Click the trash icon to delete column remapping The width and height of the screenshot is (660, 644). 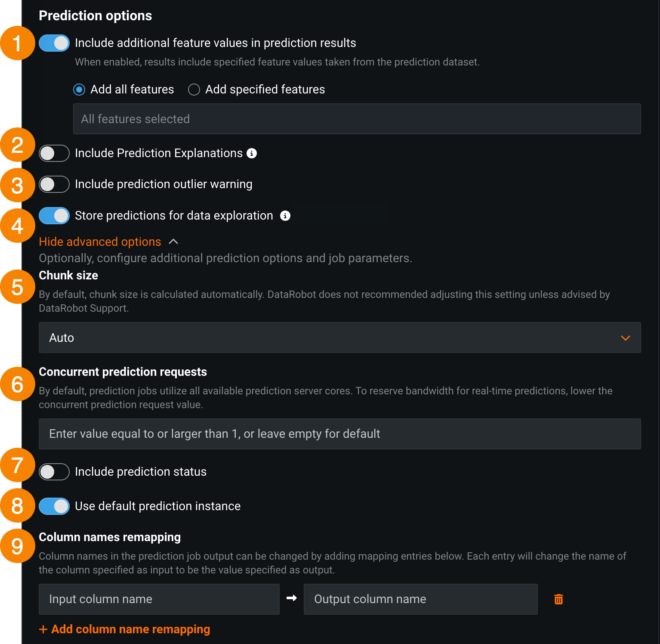pyautogui.click(x=558, y=599)
